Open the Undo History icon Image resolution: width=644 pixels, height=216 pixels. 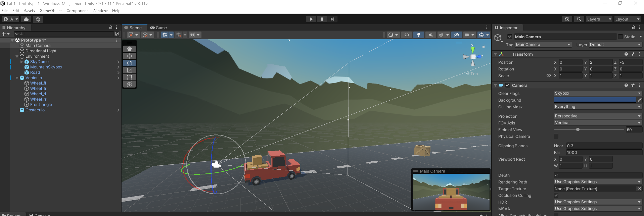click(x=567, y=19)
